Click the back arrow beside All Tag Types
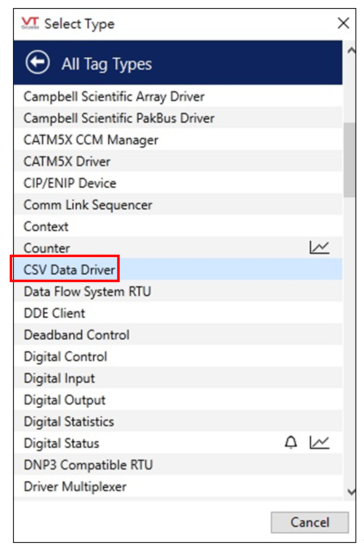This screenshot has width=364, height=550. point(38,62)
